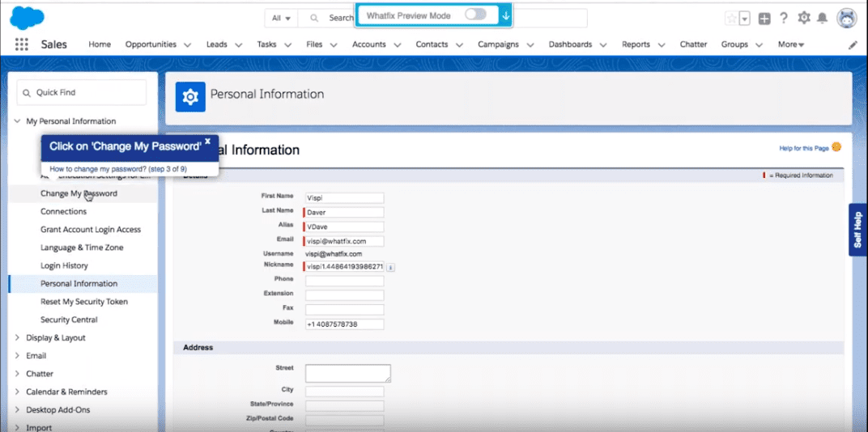Expand the Contacts tab chevron

point(459,44)
